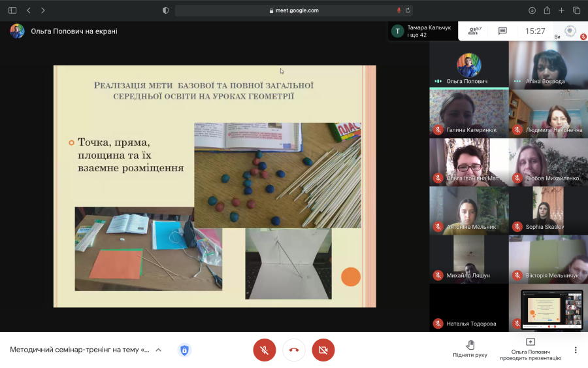
Task: Open Safari downloads icon
Action: pyautogui.click(x=532, y=10)
